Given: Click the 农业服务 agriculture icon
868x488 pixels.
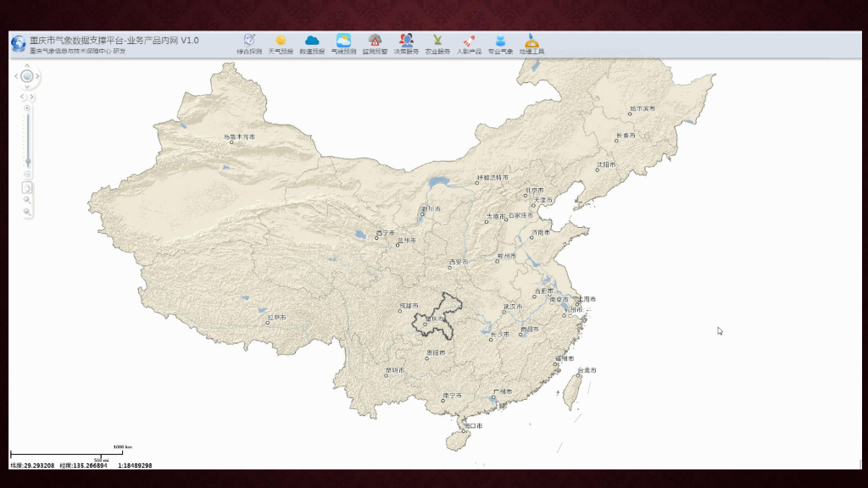Looking at the screenshot, I should point(437,43).
